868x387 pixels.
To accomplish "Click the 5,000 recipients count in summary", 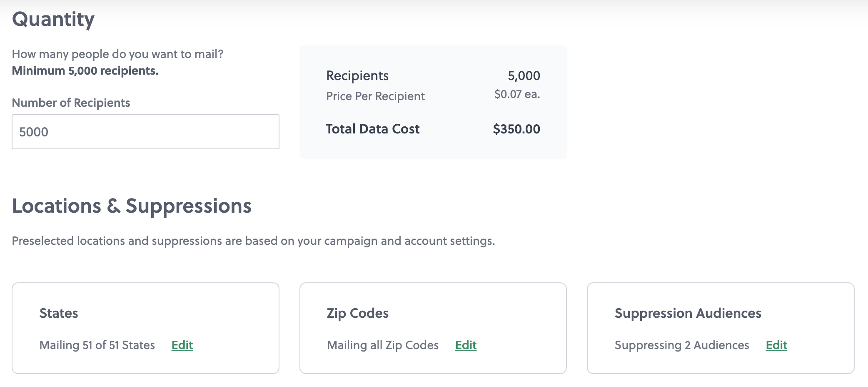I will point(524,75).
